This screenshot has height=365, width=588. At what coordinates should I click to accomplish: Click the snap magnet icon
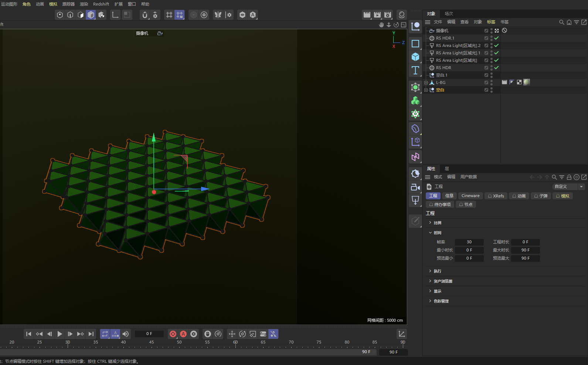(145, 15)
